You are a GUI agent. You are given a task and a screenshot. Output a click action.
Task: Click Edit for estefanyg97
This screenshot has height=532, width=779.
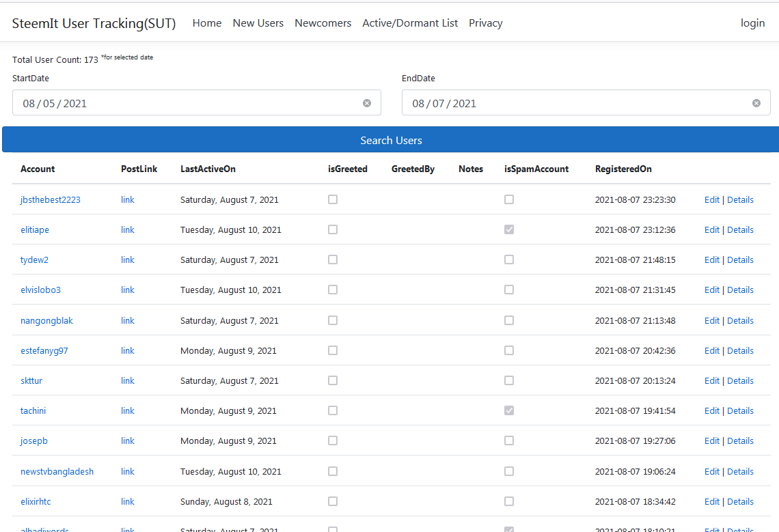click(712, 351)
